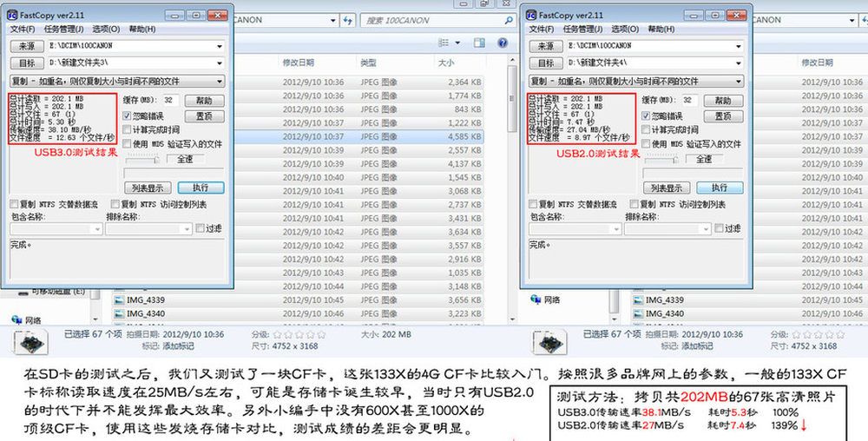Toggle the Explorer preview pane icon
The width and height of the screenshot is (868, 441).
pos(479,42)
